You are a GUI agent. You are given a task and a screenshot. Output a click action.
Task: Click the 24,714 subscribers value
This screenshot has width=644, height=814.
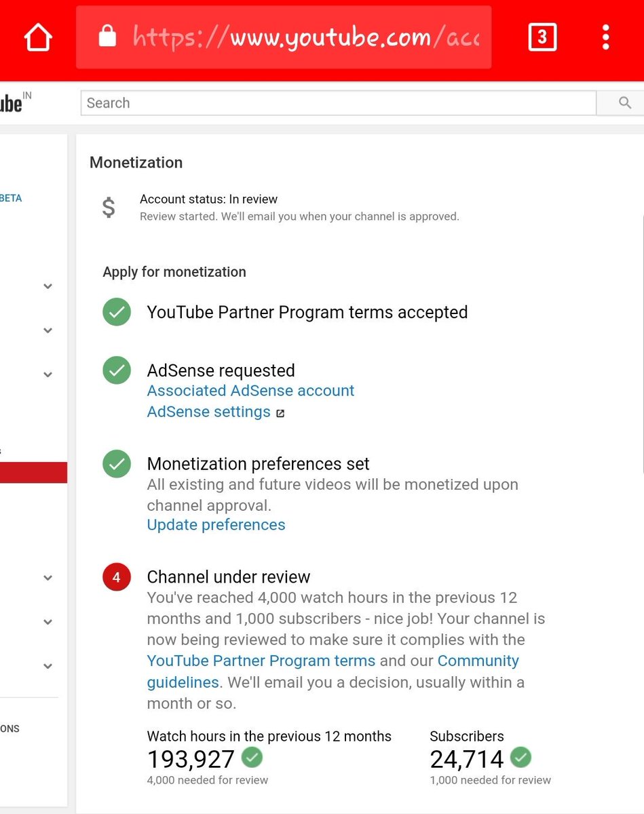click(x=467, y=759)
